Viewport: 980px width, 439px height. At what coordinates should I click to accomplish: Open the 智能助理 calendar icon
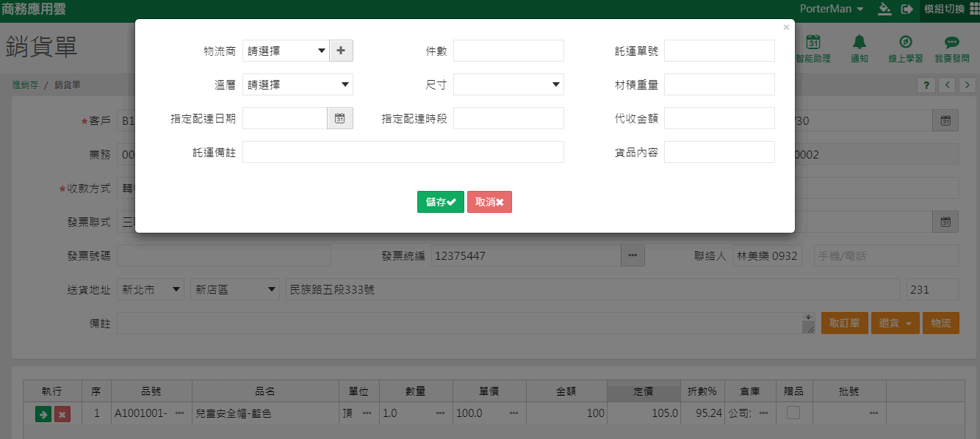813,43
